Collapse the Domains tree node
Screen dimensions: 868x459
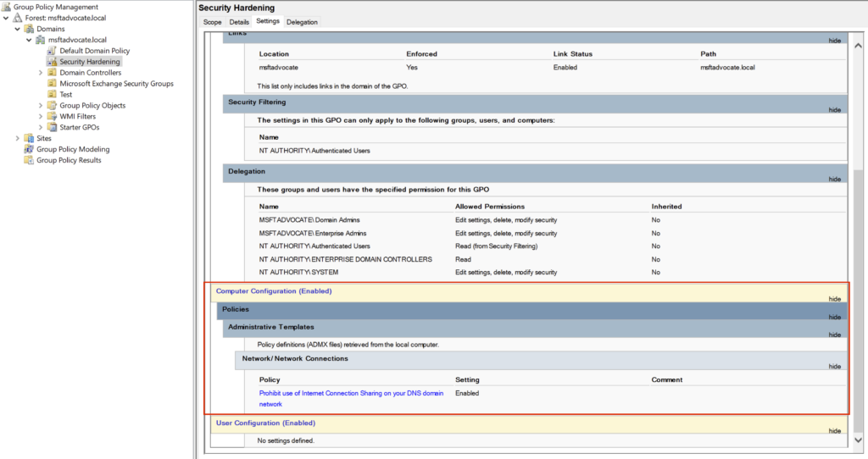pos(18,29)
